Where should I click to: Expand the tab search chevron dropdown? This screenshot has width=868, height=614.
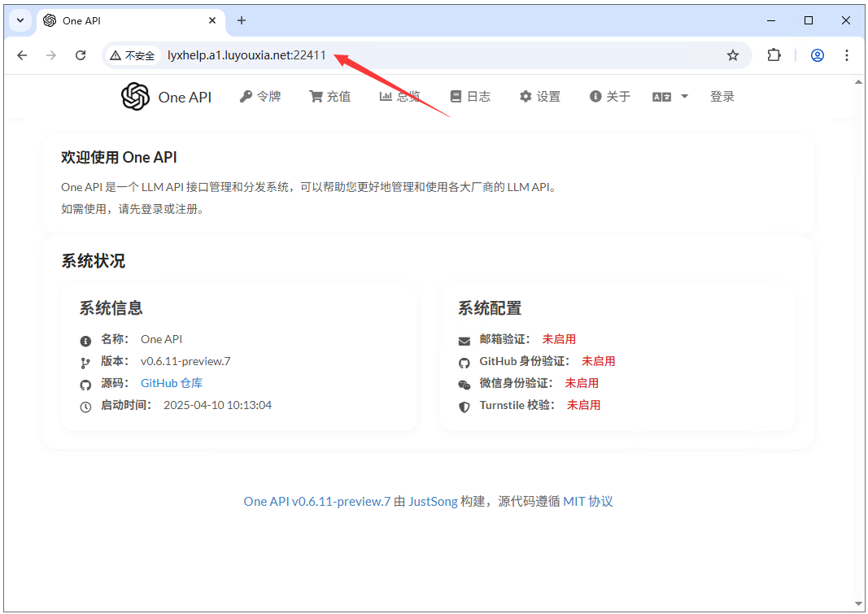coord(20,20)
